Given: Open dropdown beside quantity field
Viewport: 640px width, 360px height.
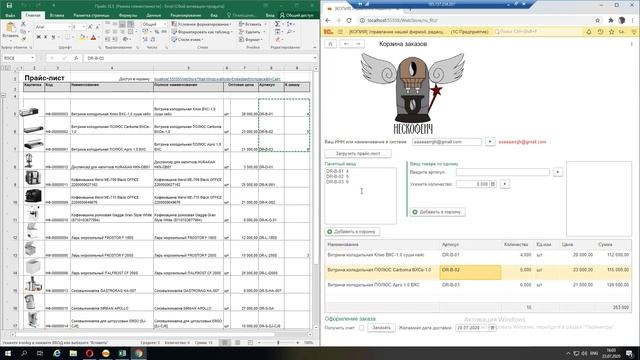Looking at the screenshot, I should pos(505,184).
